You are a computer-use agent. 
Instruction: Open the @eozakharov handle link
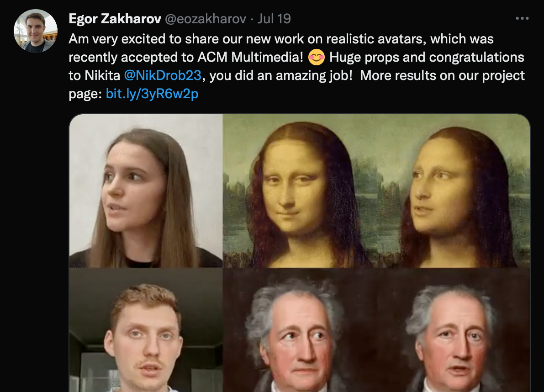pyautogui.click(x=206, y=19)
